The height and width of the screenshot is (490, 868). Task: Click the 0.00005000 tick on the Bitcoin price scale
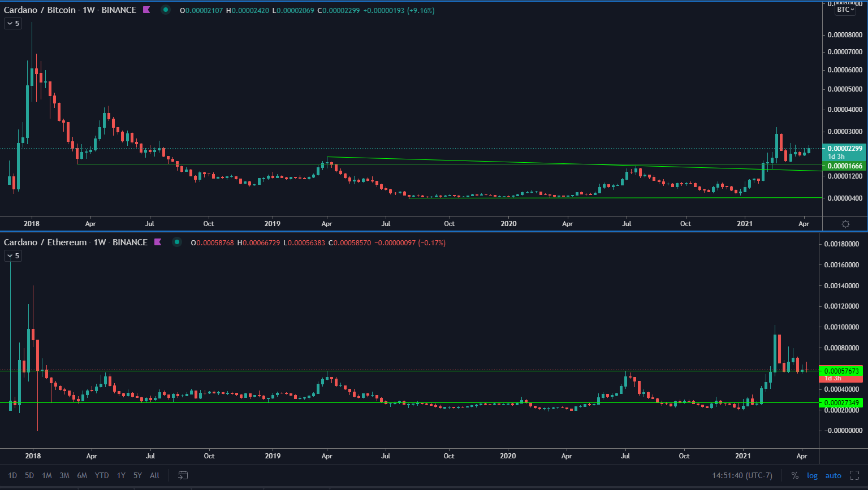tap(845, 89)
